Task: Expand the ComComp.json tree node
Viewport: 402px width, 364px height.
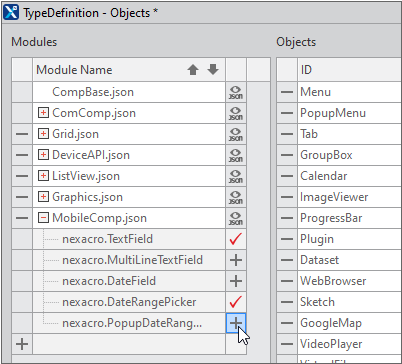Action: (43, 113)
